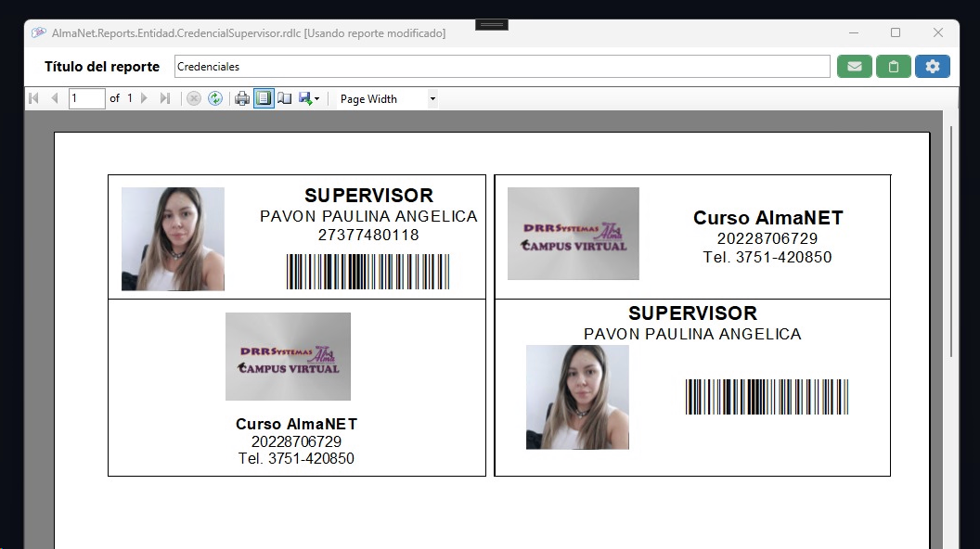The height and width of the screenshot is (549, 980).
Task: Click the Campus Virtual logo in top-right card
Action: click(x=573, y=234)
